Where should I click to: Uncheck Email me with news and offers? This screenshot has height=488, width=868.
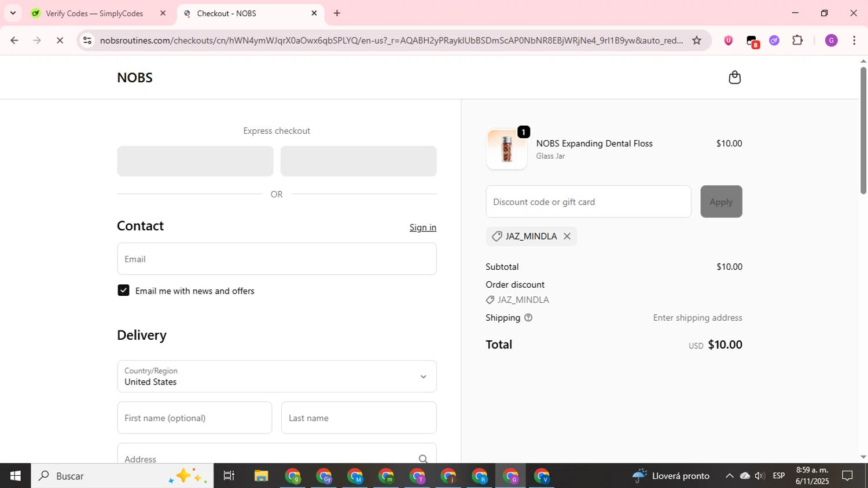tap(123, 290)
